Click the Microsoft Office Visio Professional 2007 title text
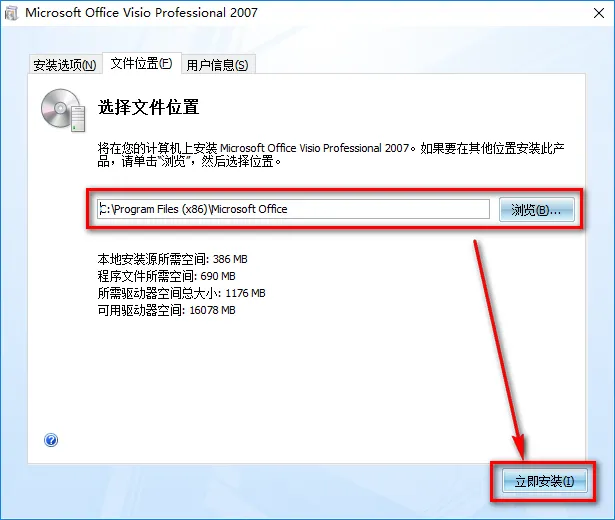The image size is (615, 520). click(142, 13)
